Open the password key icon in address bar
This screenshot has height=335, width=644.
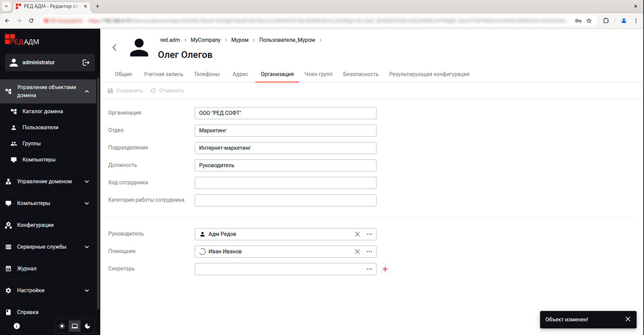(578, 20)
